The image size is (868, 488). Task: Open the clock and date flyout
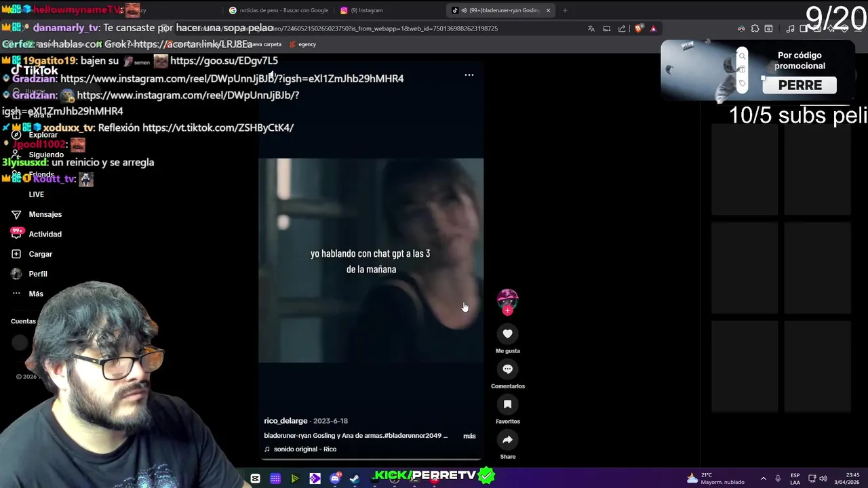click(848, 479)
